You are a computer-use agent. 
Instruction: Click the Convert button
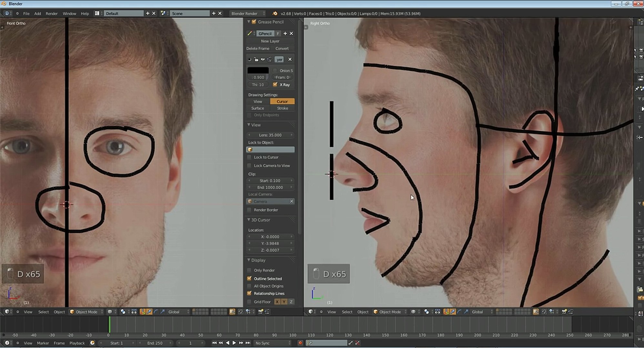[282, 48]
